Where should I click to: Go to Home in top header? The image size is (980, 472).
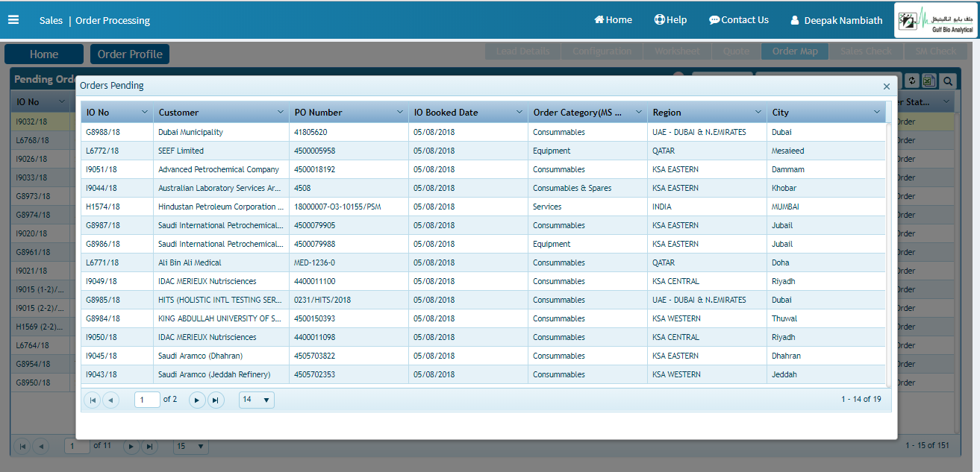(613, 20)
